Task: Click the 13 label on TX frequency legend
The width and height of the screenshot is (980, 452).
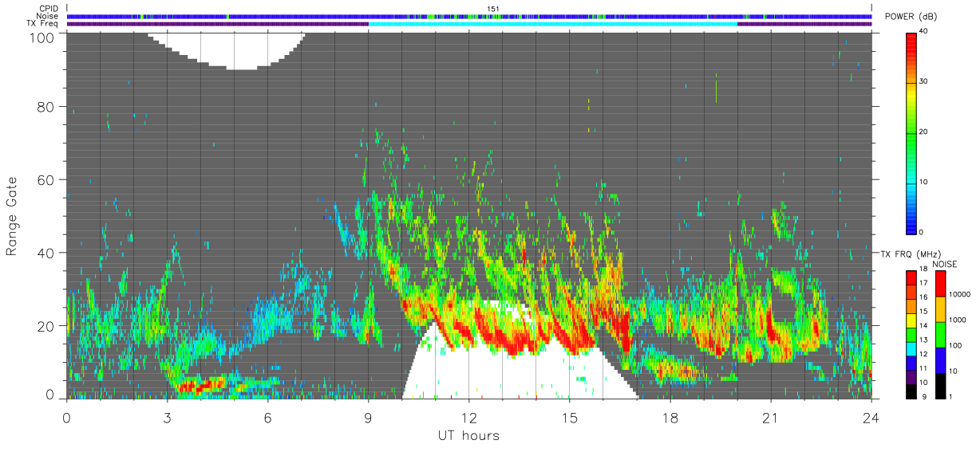Action: (x=923, y=340)
